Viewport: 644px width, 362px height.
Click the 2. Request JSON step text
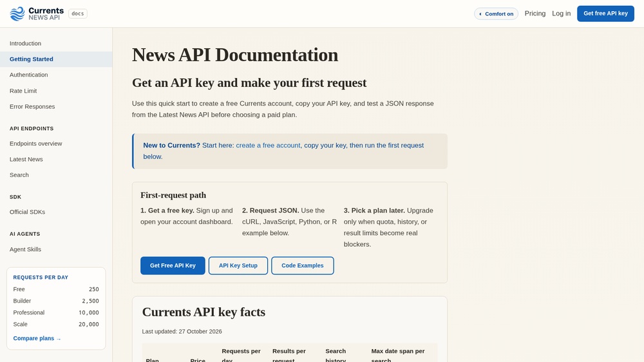289,222
